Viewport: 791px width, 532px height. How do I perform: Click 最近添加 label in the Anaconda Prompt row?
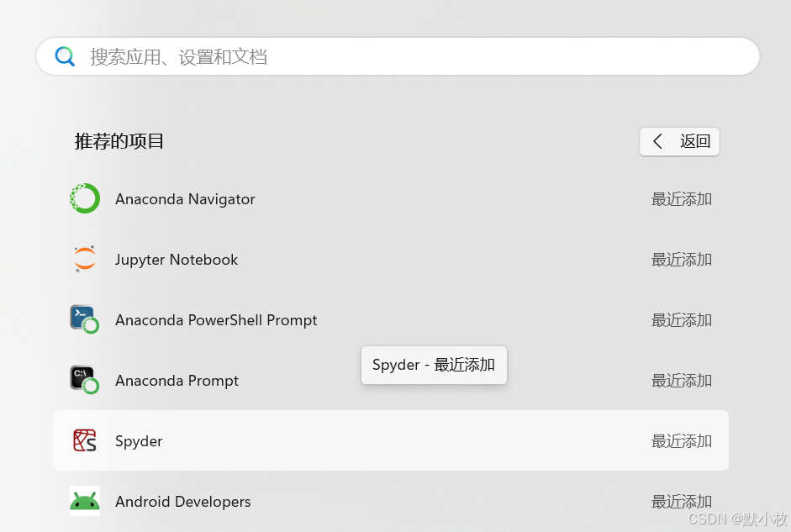(x=682, y=381)
